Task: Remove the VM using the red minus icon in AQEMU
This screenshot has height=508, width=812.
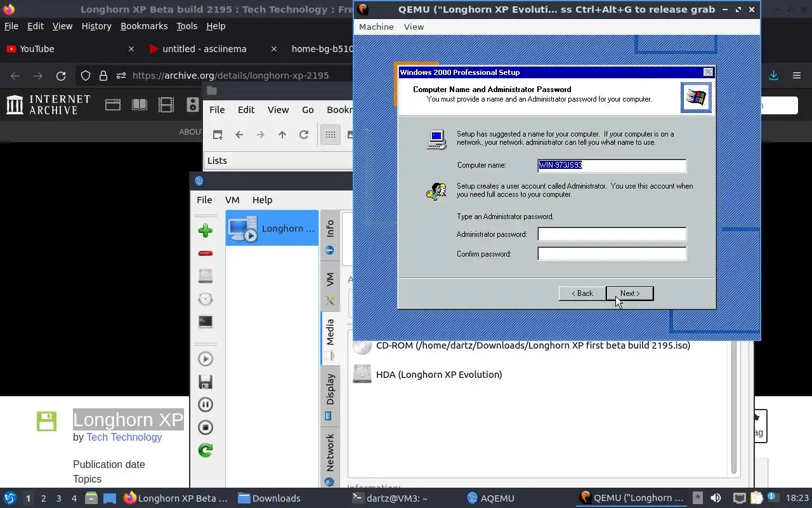Action: pyautogui.click(x=205, y=253)
